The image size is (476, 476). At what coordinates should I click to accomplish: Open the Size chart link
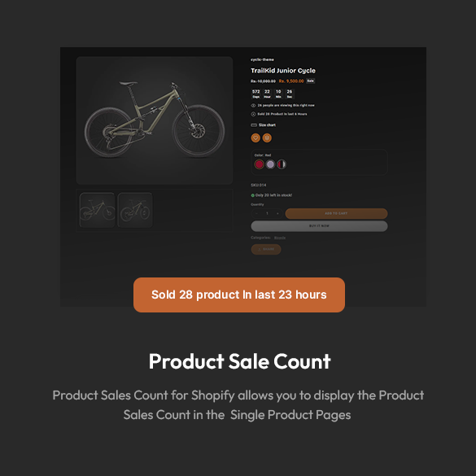267,125
